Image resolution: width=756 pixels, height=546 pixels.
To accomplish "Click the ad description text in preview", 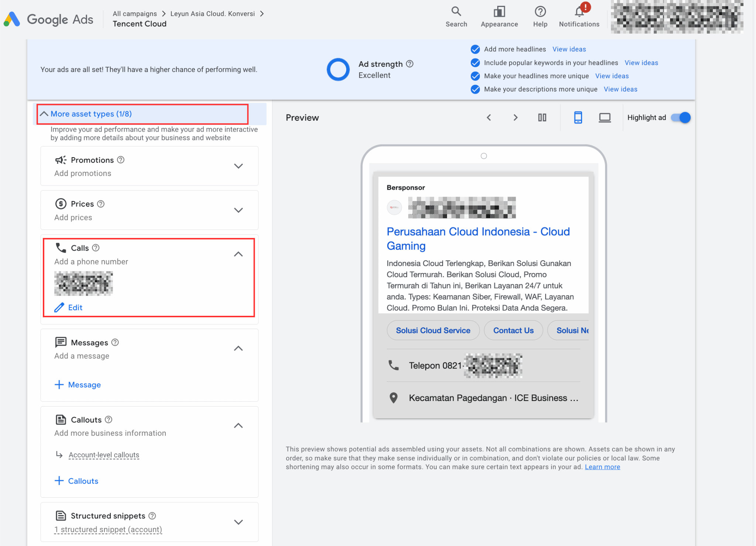I will (x=480, y=286).
